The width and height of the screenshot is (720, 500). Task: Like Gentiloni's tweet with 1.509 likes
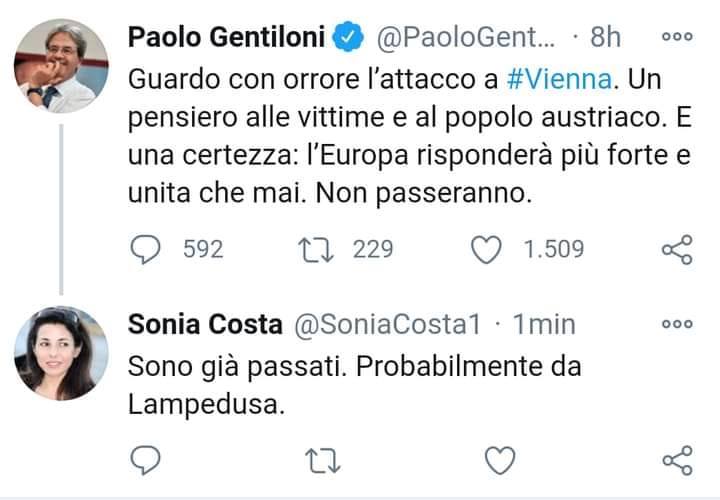(486, 249)
